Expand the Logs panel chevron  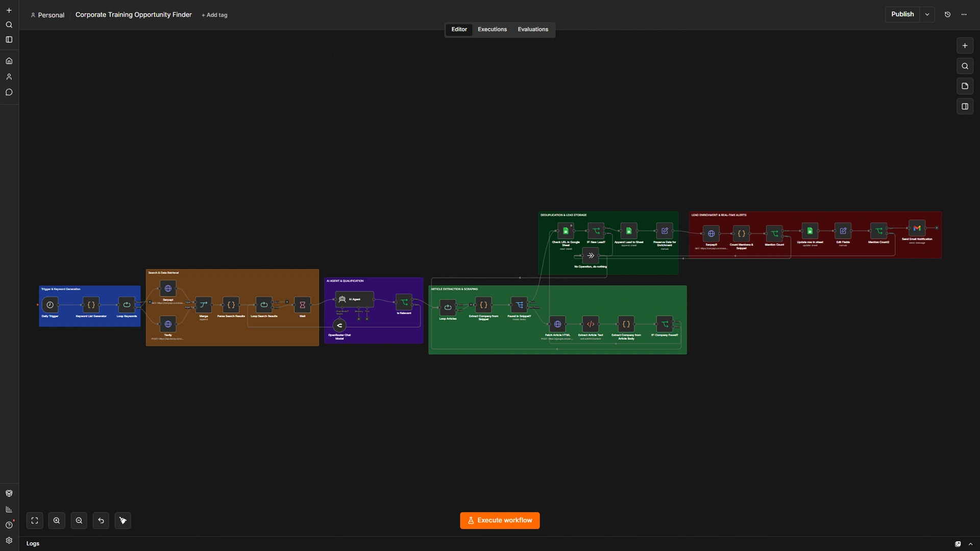point(971,544)
